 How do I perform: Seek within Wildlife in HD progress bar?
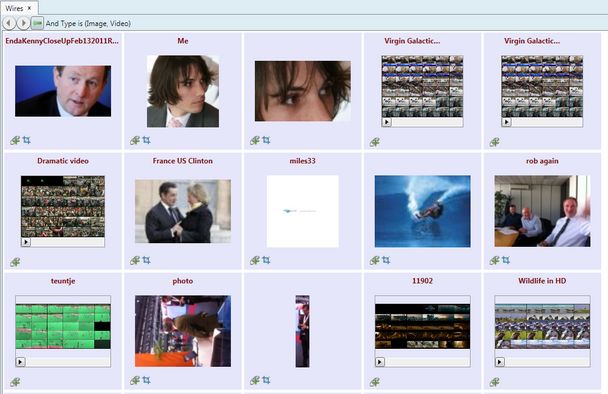coord(547,362)
